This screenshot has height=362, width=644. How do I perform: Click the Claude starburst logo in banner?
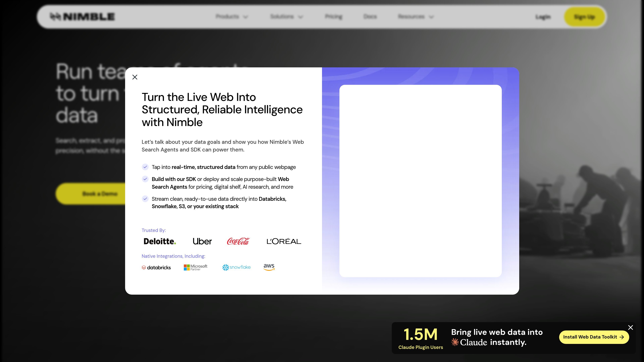tap(455, 342)
